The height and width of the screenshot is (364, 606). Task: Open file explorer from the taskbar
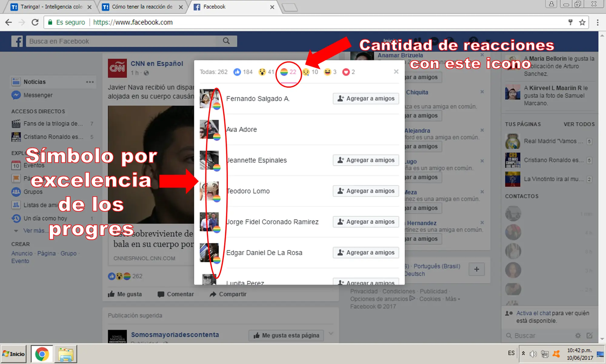(66, 354)
